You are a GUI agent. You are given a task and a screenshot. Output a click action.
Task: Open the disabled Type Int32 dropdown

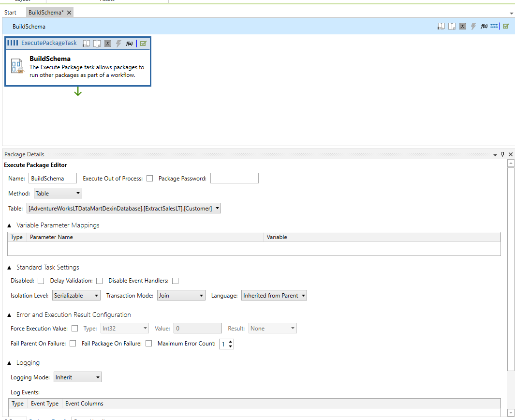pyautogui.click(x=124, y=329)
